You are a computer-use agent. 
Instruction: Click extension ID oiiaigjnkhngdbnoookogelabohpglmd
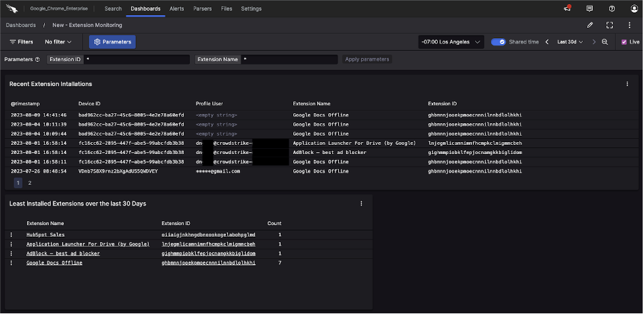[209, 235]
